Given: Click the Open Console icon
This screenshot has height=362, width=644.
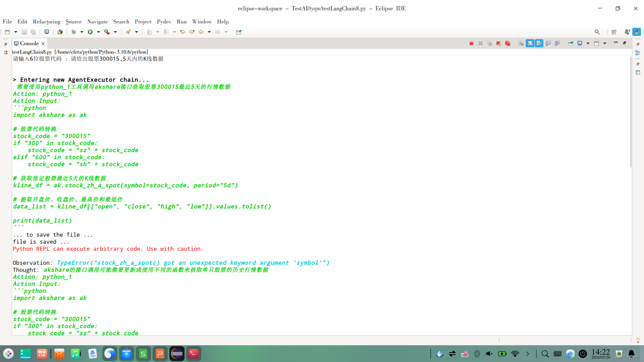Looking at the screenshot, I should tap(596, 43).
